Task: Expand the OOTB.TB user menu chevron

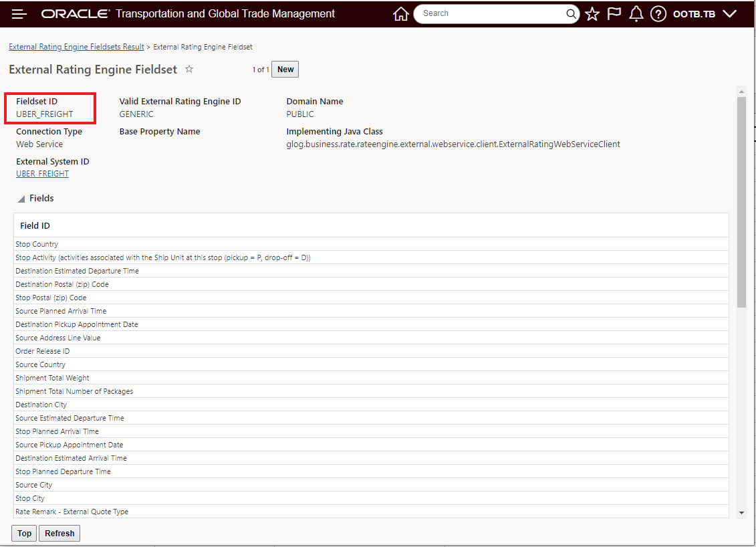Action: 730,14
